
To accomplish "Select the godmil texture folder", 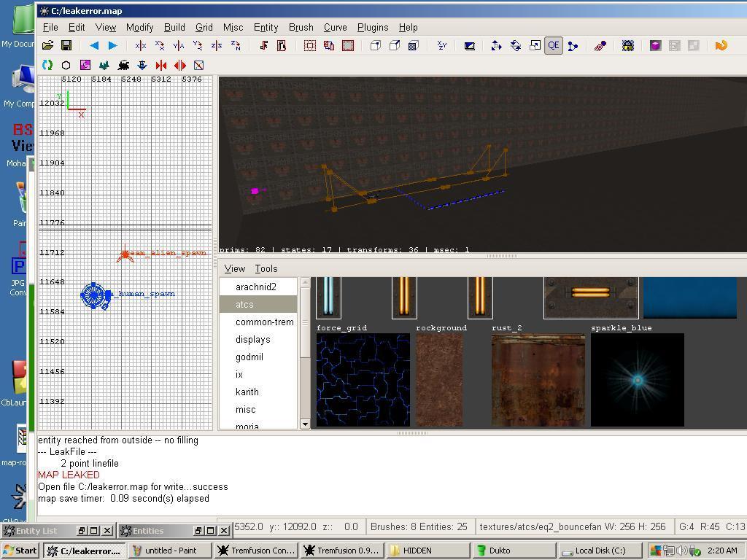I will (249, 357).
